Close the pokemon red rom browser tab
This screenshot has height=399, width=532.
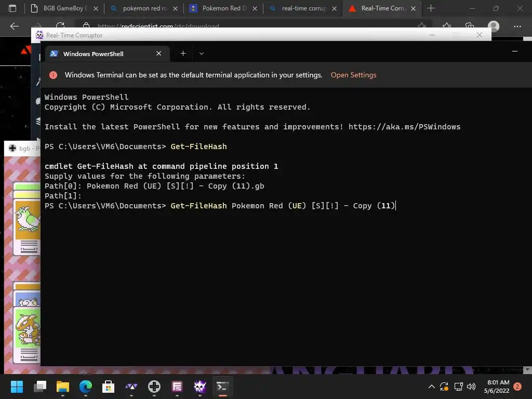[x=175, y=8]
